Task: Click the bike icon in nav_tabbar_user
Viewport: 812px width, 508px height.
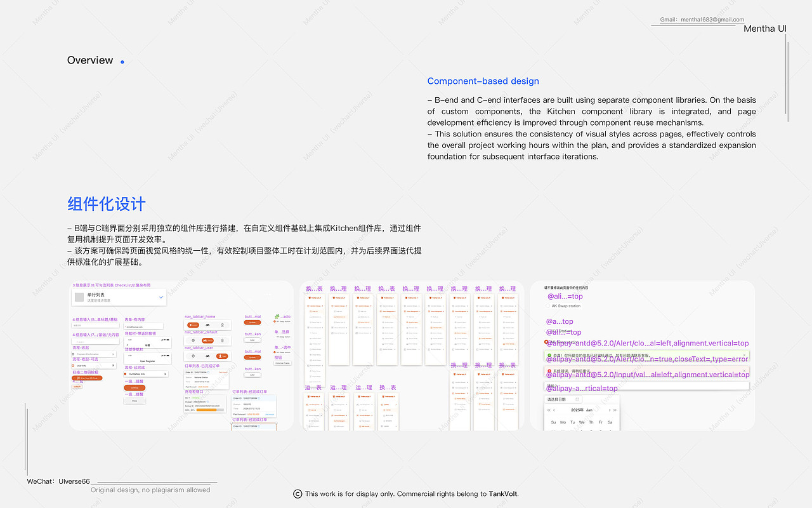Action: click(x=207, y=356)
